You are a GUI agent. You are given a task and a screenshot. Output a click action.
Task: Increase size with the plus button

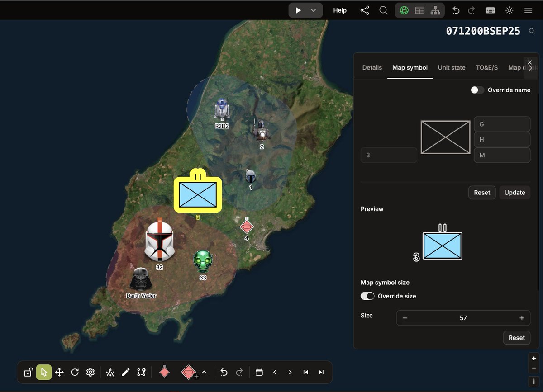pos(522,318)
